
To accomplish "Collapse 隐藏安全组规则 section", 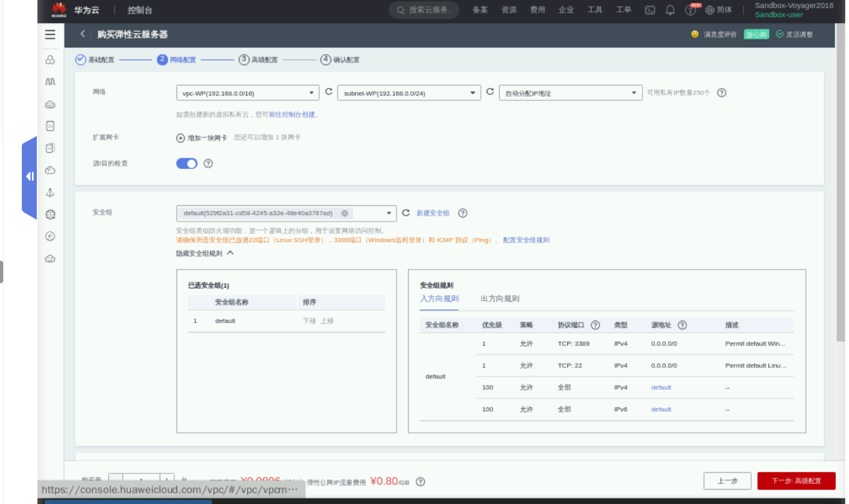I will coord(205,253).
